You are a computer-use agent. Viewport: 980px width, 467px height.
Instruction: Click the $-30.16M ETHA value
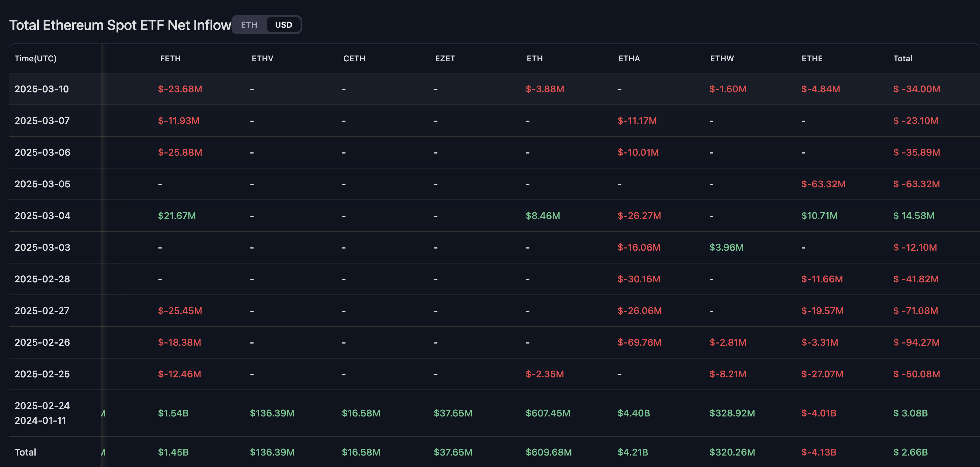click(x=639, y=279)
